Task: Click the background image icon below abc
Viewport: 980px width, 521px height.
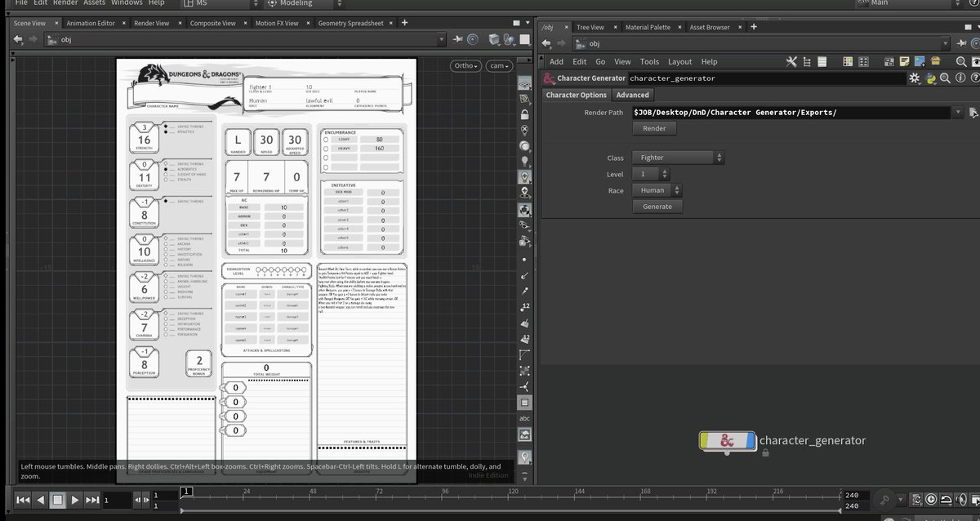Action: (525, 434)
